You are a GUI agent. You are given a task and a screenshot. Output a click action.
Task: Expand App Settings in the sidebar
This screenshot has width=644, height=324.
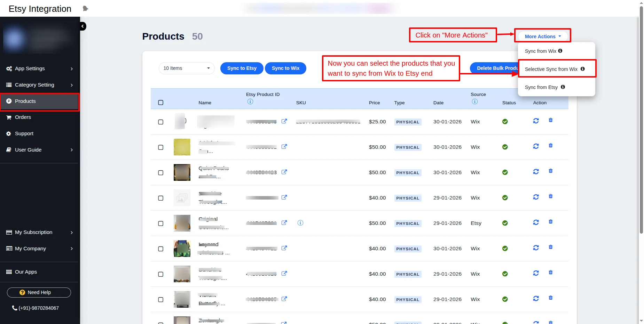pyautogui.click(x=40, y=68)
